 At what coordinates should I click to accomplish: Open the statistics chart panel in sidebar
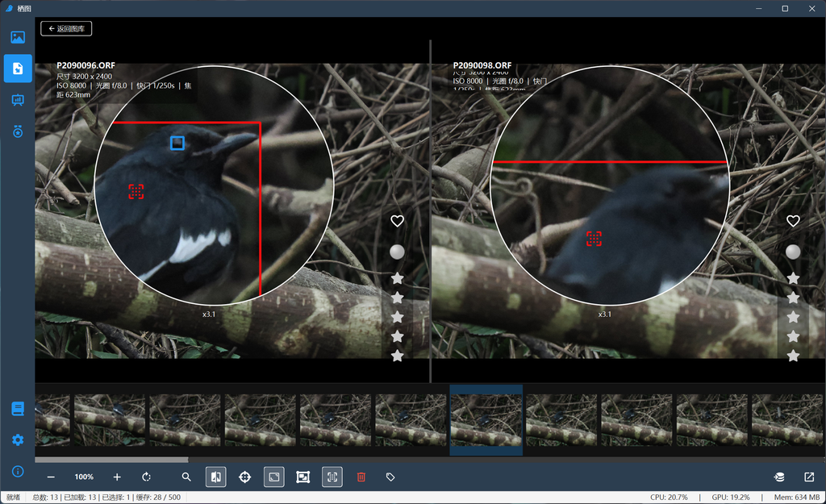(18, 100)
